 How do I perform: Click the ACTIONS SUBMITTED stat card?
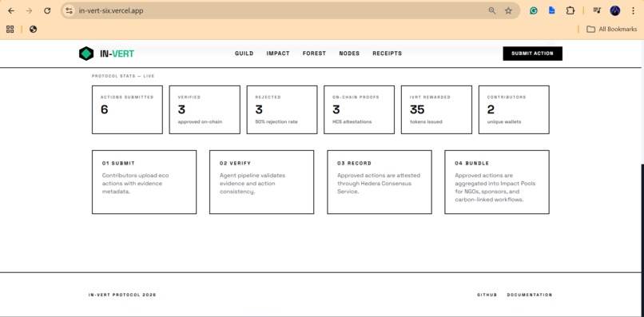click(127, 109)
